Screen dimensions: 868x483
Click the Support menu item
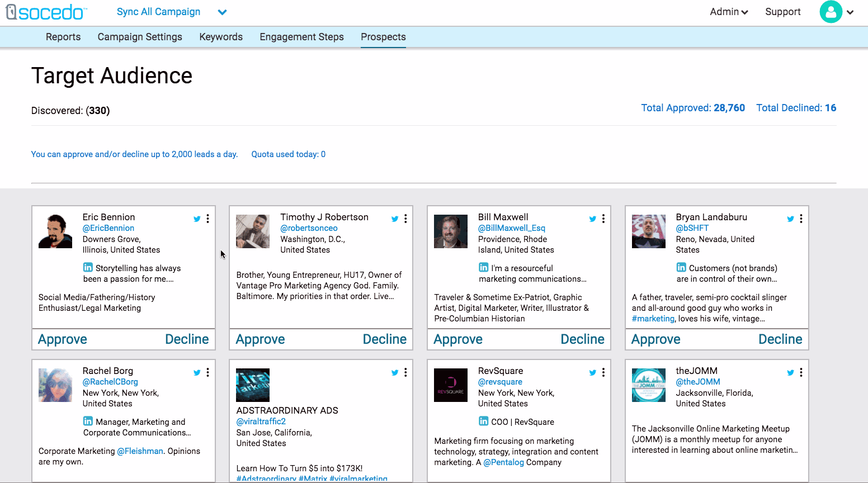(783, 12)
